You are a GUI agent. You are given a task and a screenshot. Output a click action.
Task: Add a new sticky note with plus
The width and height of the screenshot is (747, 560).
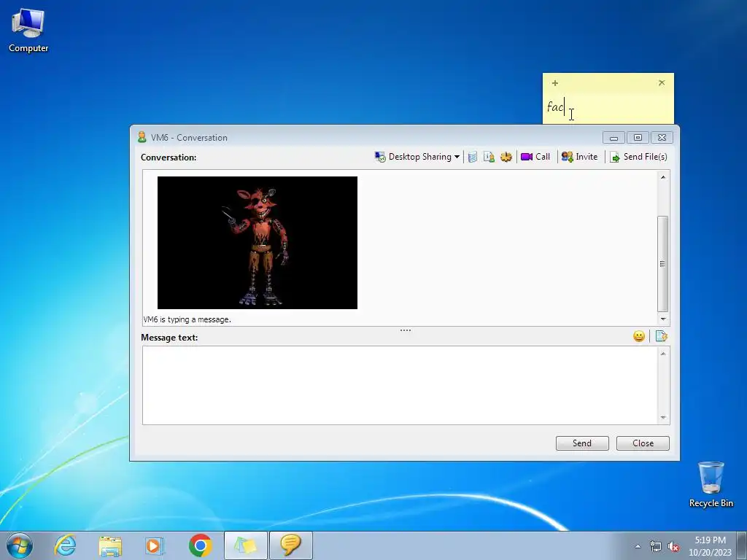555,83
